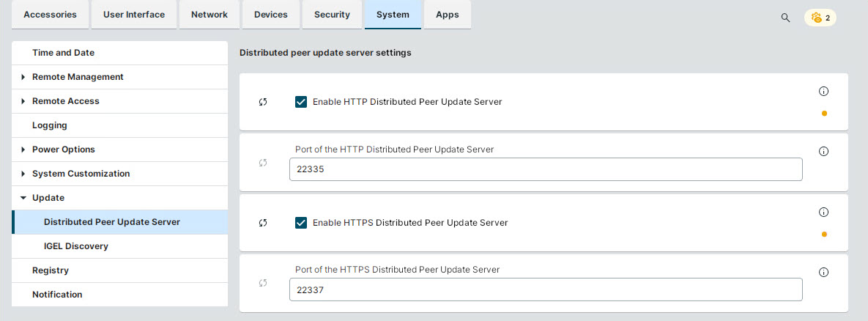Click label 'Port of the HTTP Distributed Peer Update Server'
The image size is (868, 321).
tap(395, 150)
